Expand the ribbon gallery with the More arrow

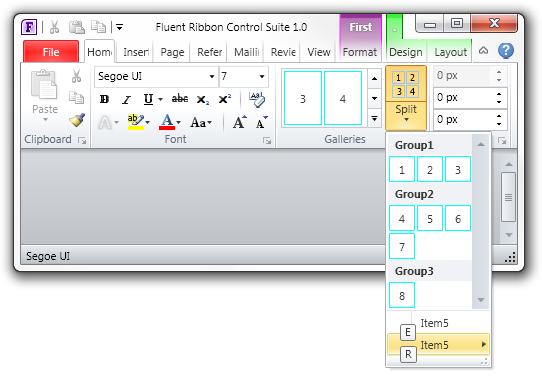(374, 118)
